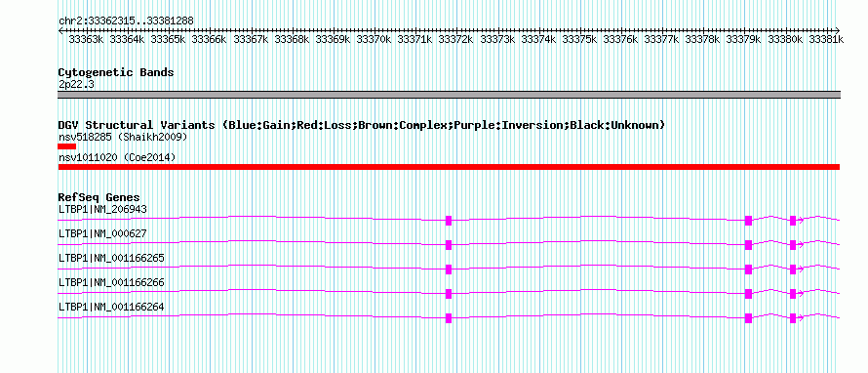Click ruler label 33372k
This screenshot has width=868, height=373.
pyautogui.click(x=455, y=39)
